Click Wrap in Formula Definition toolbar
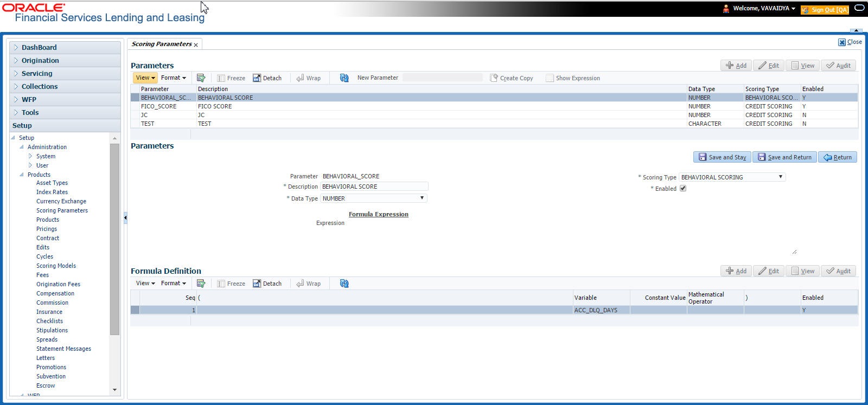 coord(308,284)
